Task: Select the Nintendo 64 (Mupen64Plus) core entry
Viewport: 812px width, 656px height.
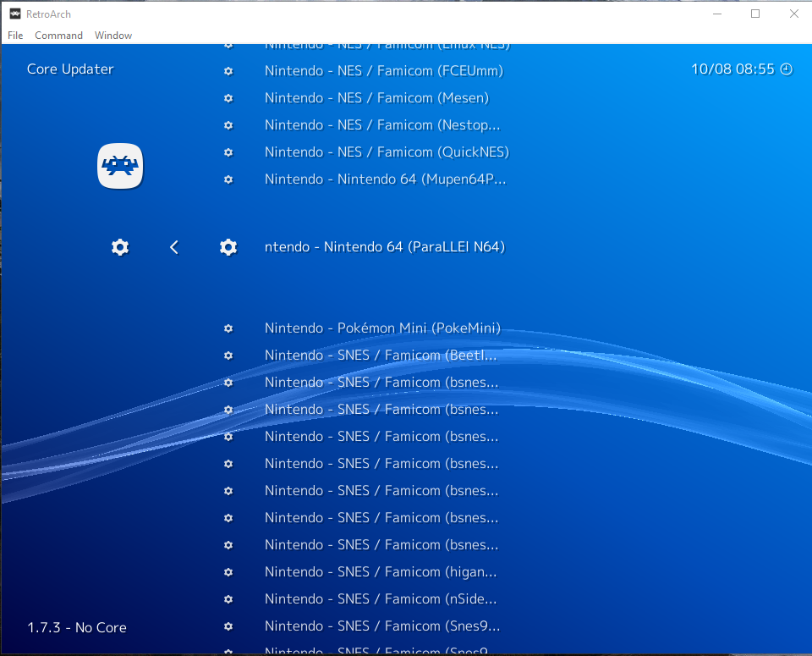Action: [x=385, y=179]
